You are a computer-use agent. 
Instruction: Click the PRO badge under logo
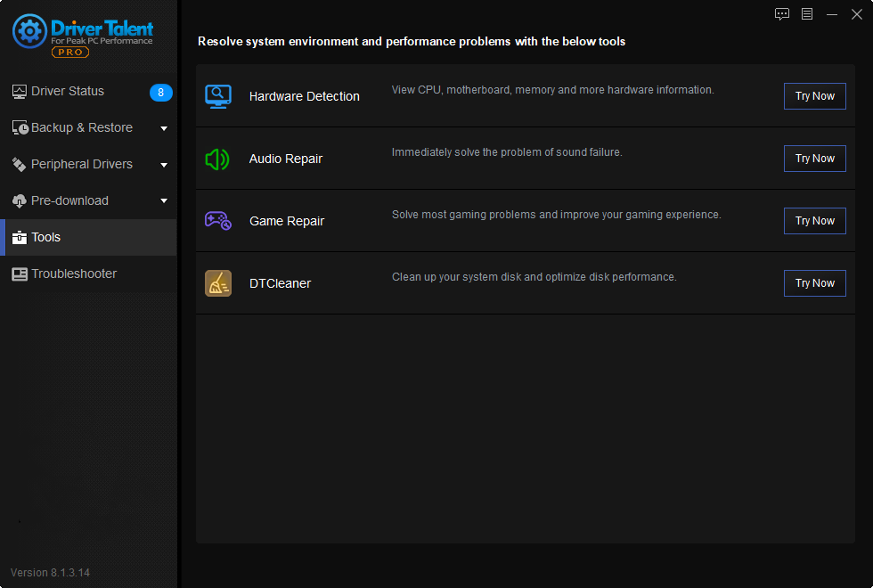point(70,53)
